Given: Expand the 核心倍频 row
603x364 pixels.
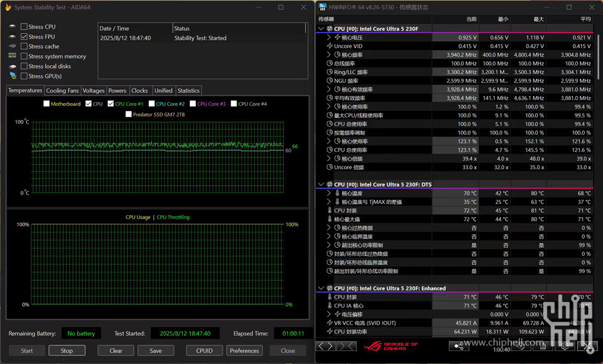Looking at the screenshot, I should pos(329,159).
